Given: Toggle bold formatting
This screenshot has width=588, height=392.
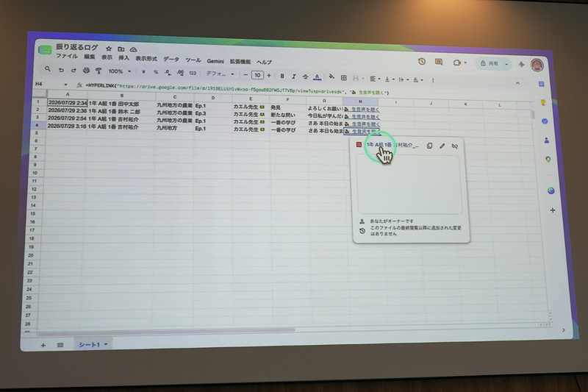Looking at the screenshot, I should (282, 76).
